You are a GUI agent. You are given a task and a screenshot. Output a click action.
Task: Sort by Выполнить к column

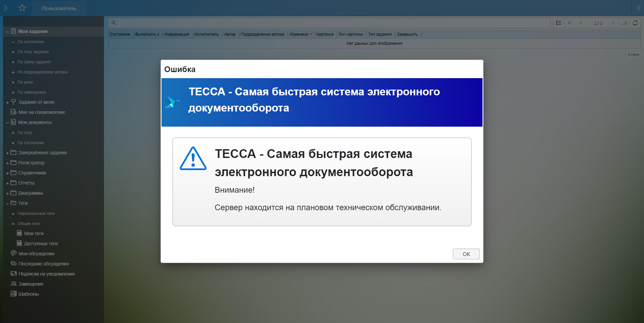coord(147,34)
